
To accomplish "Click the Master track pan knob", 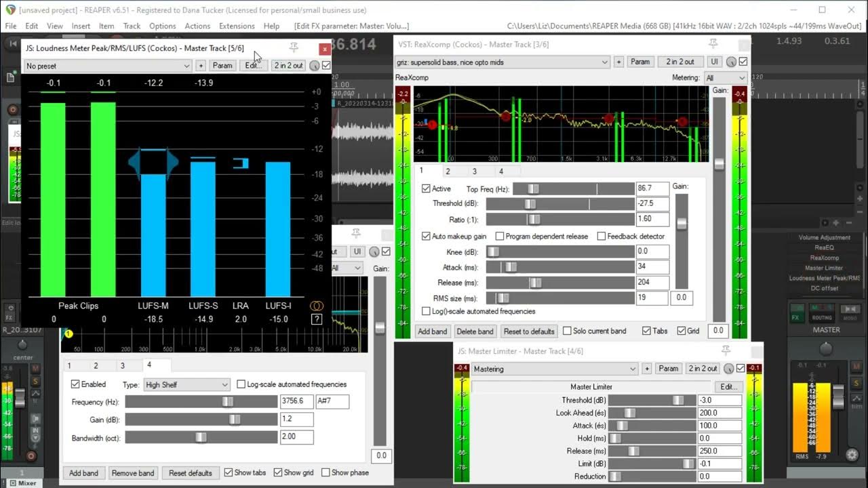I will click(825, 348).
